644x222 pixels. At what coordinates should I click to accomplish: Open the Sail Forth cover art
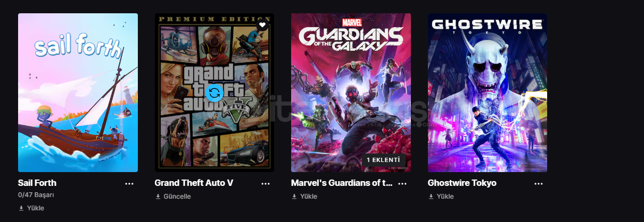pos(78,92)
